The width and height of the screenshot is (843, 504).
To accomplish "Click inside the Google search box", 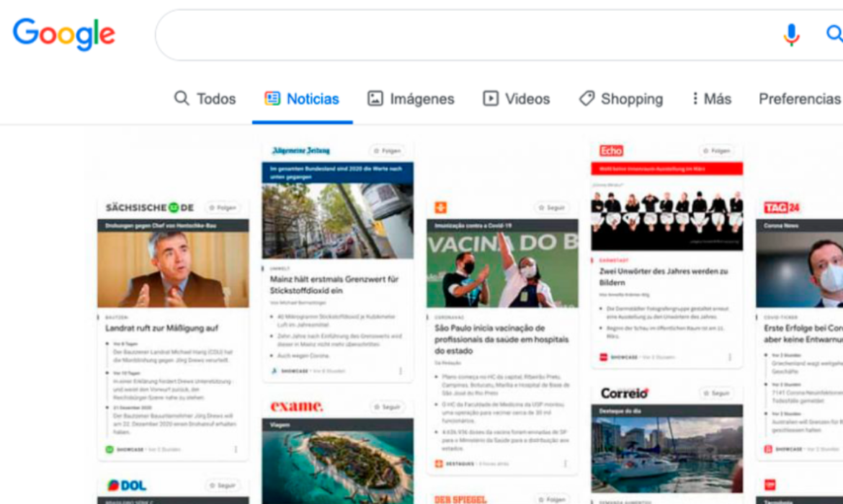I will (461, 35).
